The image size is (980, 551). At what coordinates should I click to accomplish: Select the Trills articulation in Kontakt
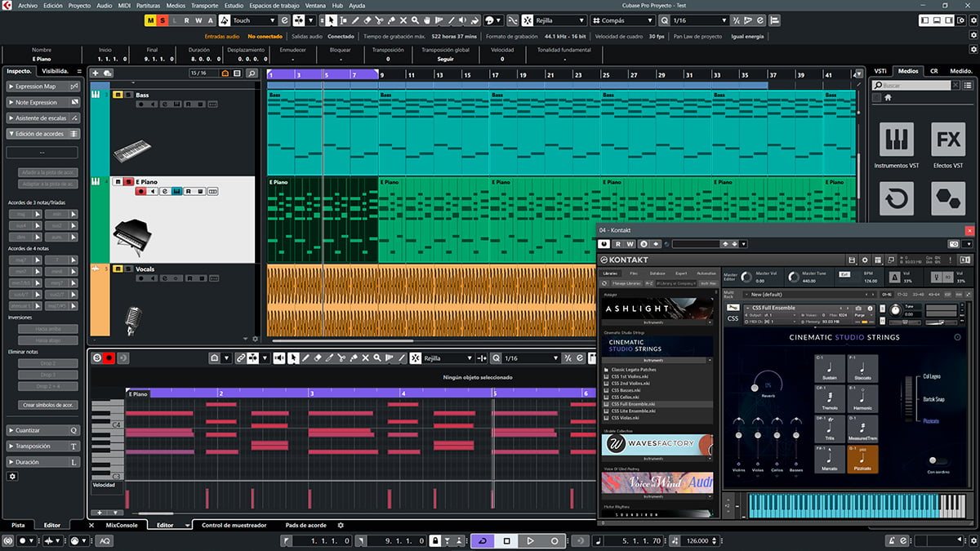click(830, 429)
